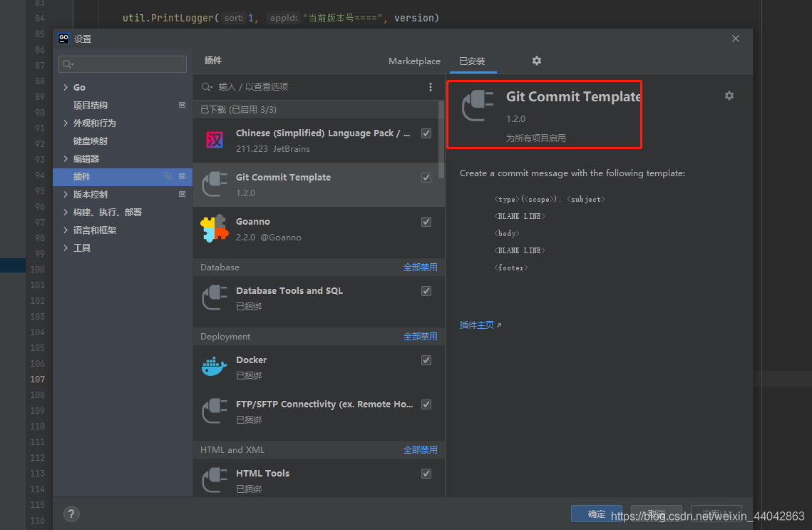
Task: Click the settings search field
Action: pos(123,63)
